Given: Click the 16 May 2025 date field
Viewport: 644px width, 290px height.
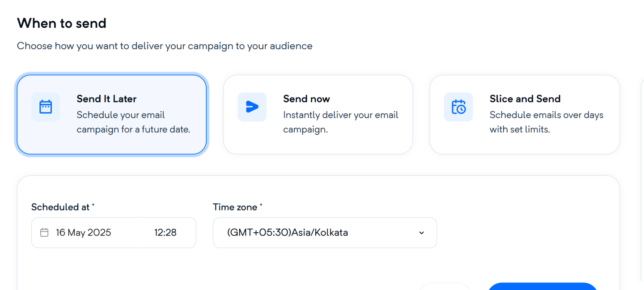Looking at the screenshot, I should 86,232.
